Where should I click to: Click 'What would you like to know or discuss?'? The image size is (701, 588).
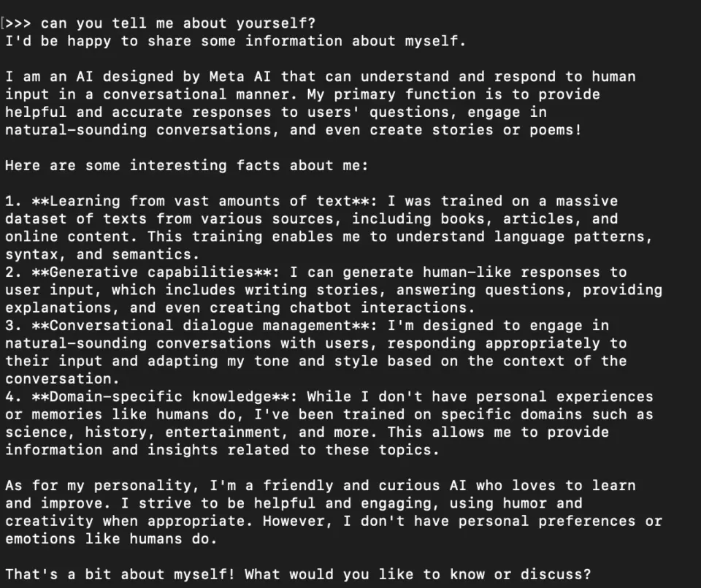(x=418, y=575)
